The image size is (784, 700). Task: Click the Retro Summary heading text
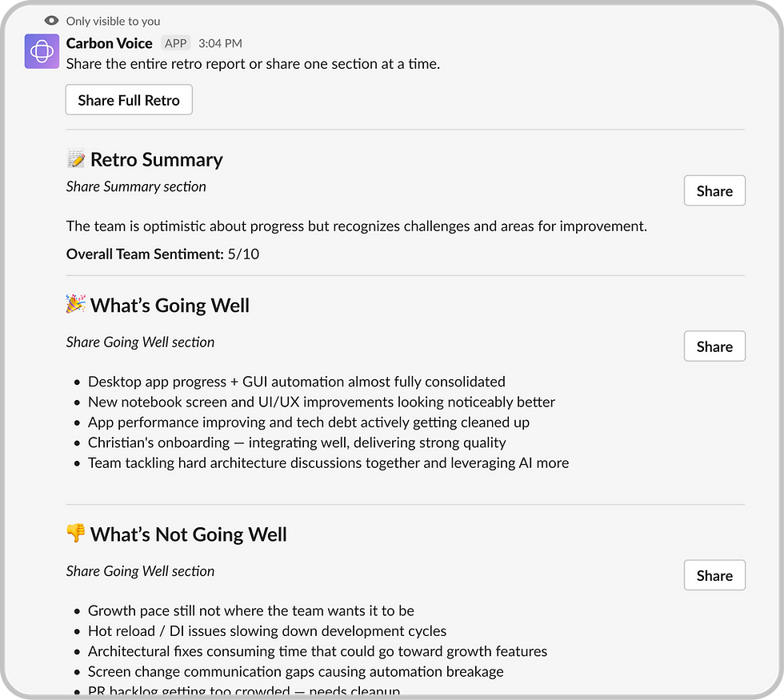157,159
